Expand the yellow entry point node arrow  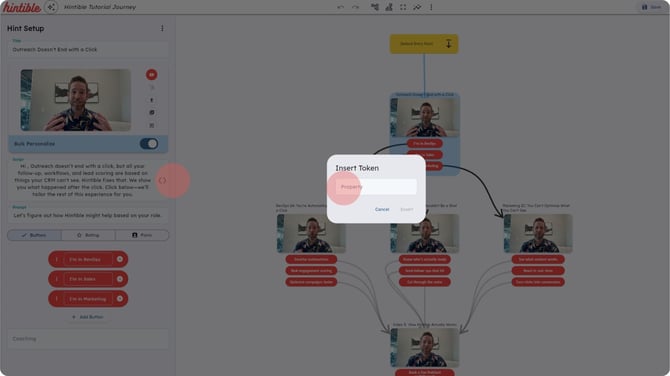point(449,44)
